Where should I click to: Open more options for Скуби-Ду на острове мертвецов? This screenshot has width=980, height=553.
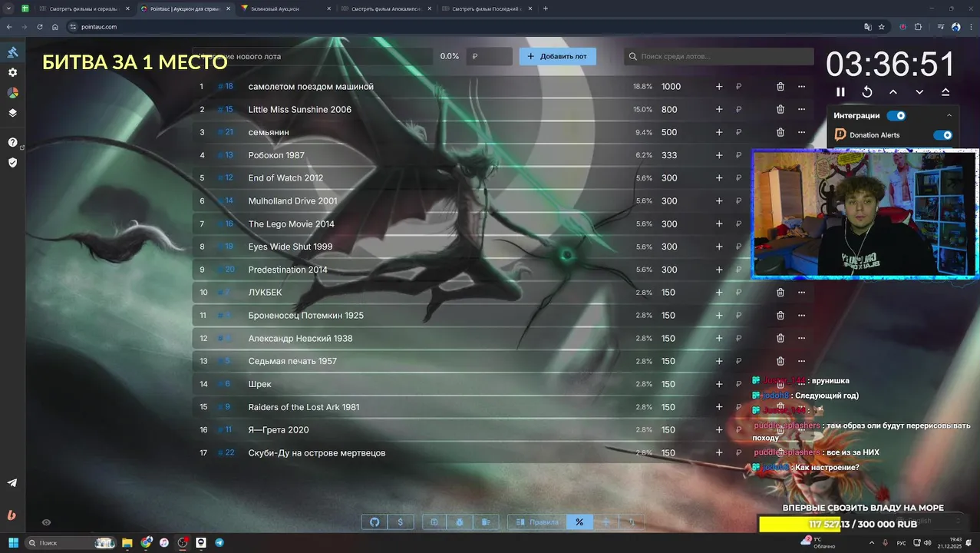click(801, 452)
